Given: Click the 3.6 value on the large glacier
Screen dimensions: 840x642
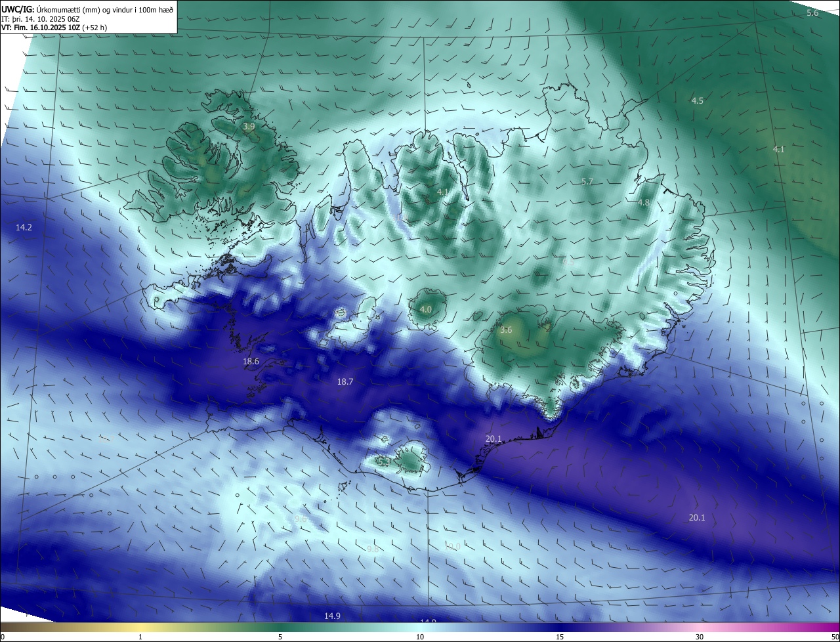Looking at the screenshot, I should (x=506, y=330).
